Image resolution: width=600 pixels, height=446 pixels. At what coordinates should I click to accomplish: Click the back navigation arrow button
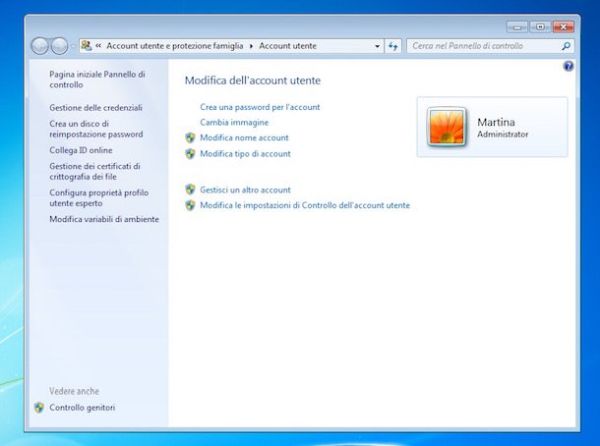coord(41,46)
